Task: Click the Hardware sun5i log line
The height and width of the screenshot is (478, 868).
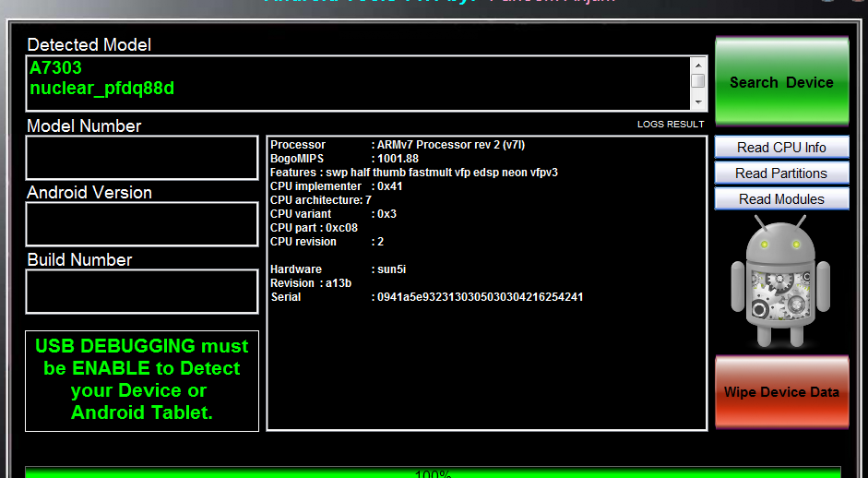Action: click(x=339, y=269)
